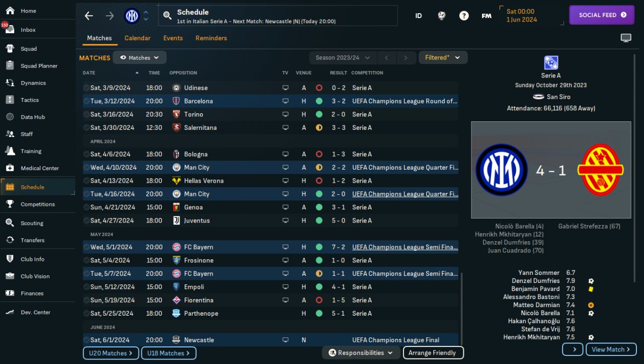Toggle the checkmark on the Juventus match row
Image resolution: width=644 pixels, height=364 pixels.
(87, 221)
